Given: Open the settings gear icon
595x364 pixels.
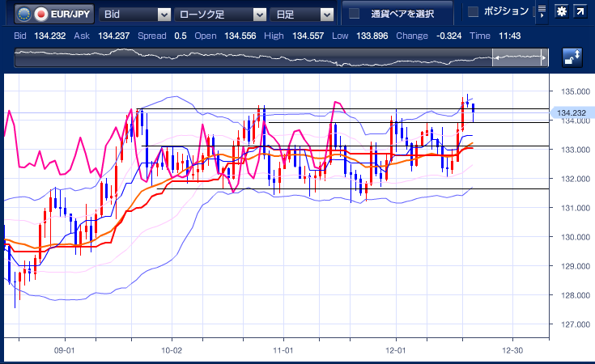Looking at the screenshot, I should 562,11.
